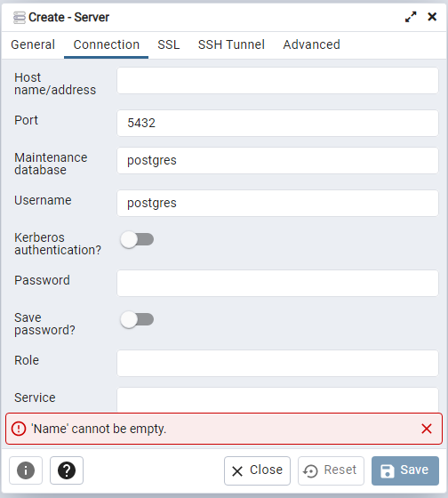Image resolution: width=448 pixels, height=498 pixels.
Task: Enable the Save password switch
Action: point(137,319)
